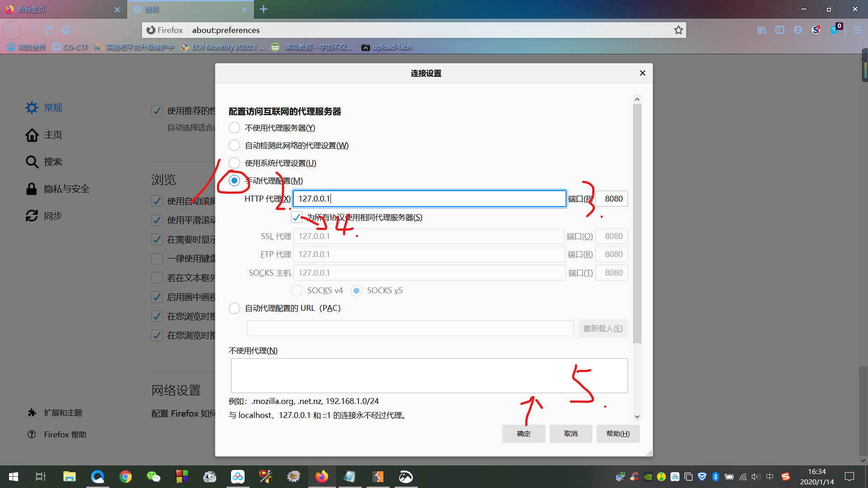Viewport: 868px width, 488px height.
Task: Open the Firefox Account icon
Action: (x=797, y=30)
